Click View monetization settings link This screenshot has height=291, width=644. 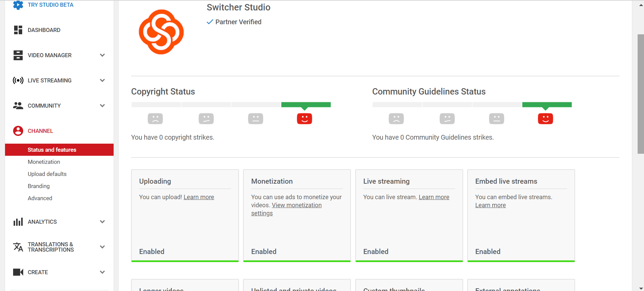[x=296, y=205]
